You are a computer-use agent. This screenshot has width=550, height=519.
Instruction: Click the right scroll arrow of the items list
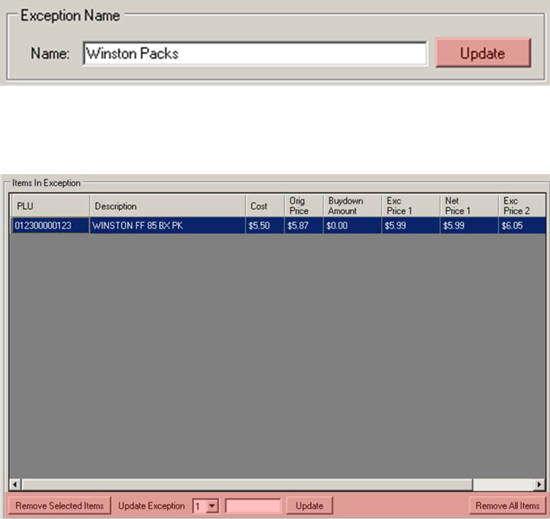pyautogui.click(x=539, y=485)
